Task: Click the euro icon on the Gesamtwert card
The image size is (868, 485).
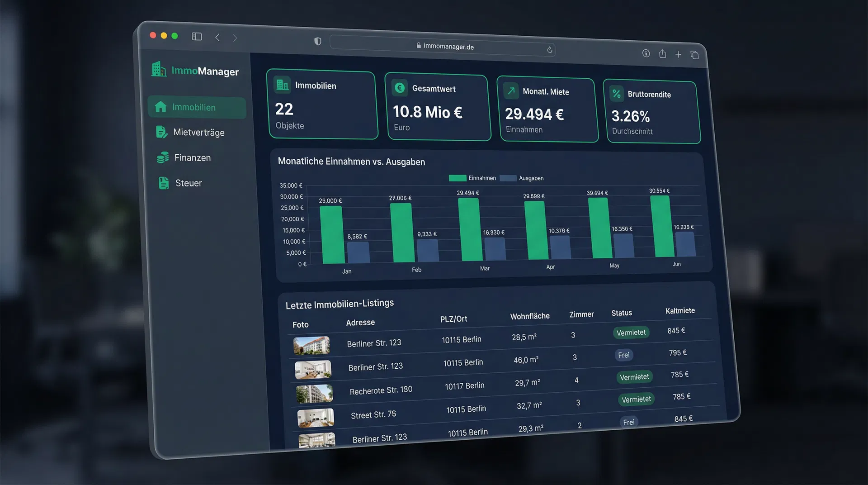Action: [x=400, y=88]
